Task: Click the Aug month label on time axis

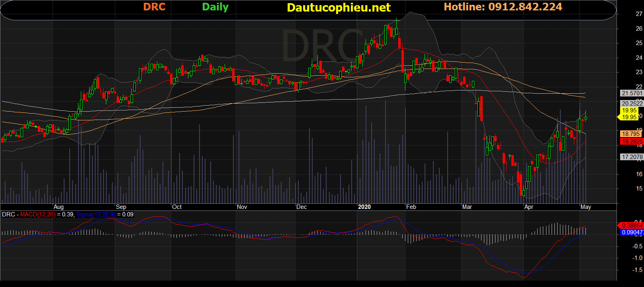Action: [59, 207]
